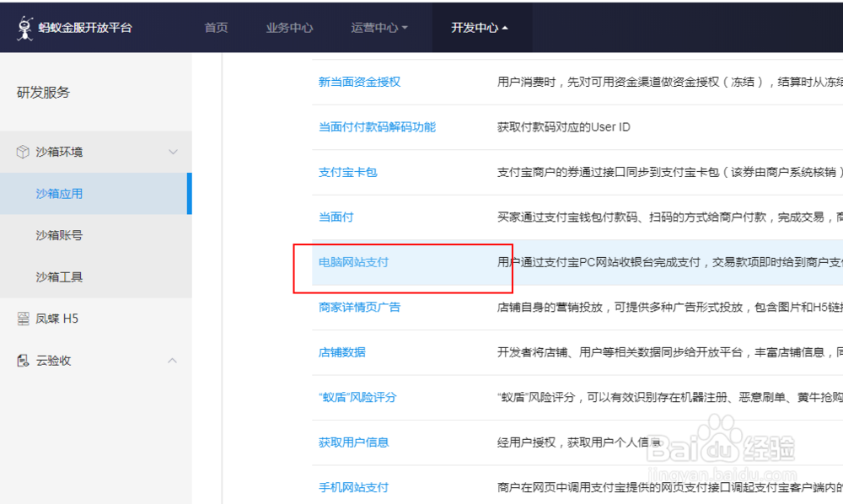
Task: Click the 云验收 sidebar icon
Action: 23,361
